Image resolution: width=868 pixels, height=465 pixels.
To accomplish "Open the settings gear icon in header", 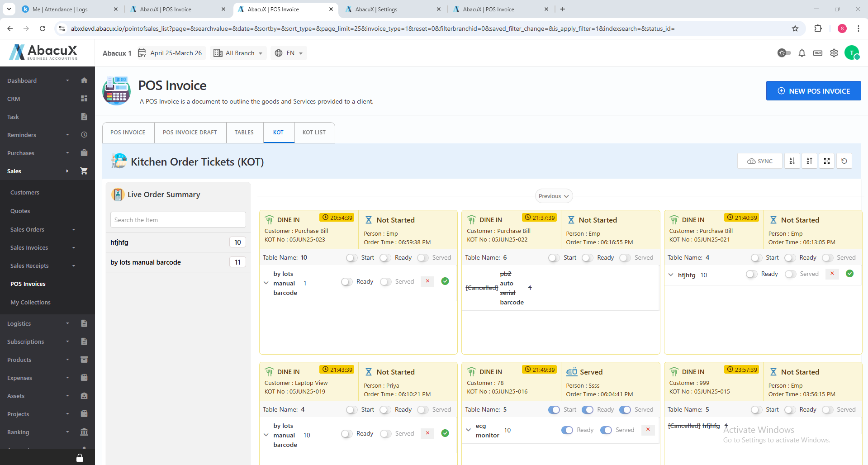I will click(x=834, y=53).
